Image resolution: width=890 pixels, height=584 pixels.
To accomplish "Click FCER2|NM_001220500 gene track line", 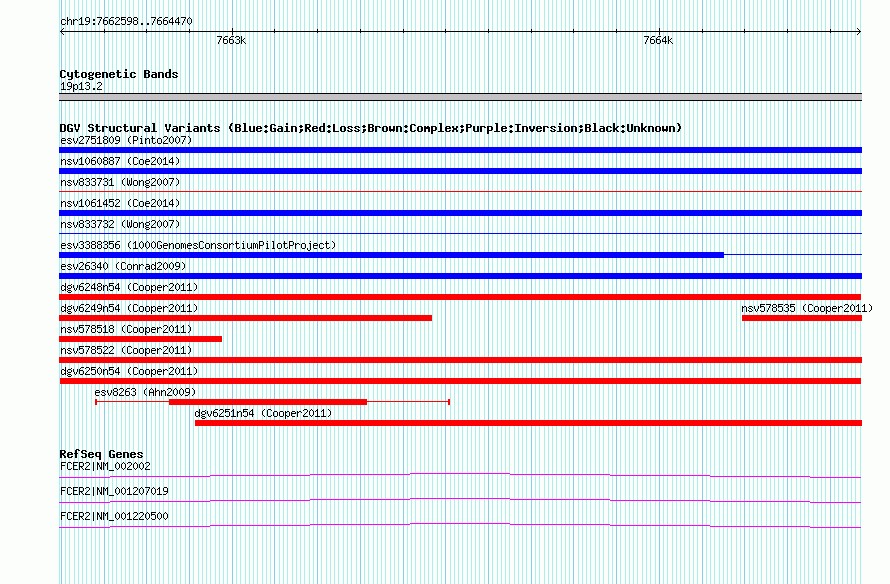I will [x=460, y=526].
